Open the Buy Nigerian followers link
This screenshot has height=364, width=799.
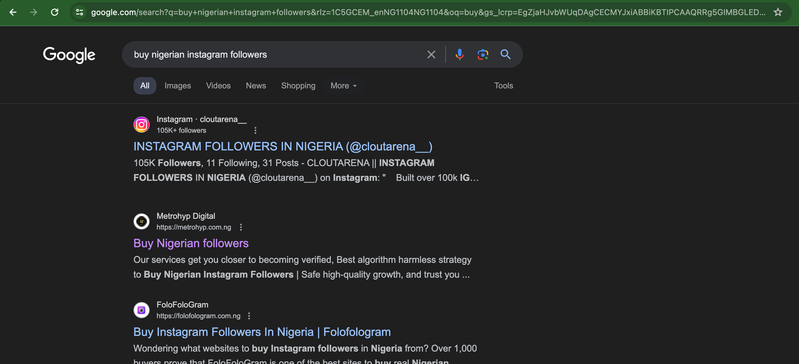click(191, 243)
